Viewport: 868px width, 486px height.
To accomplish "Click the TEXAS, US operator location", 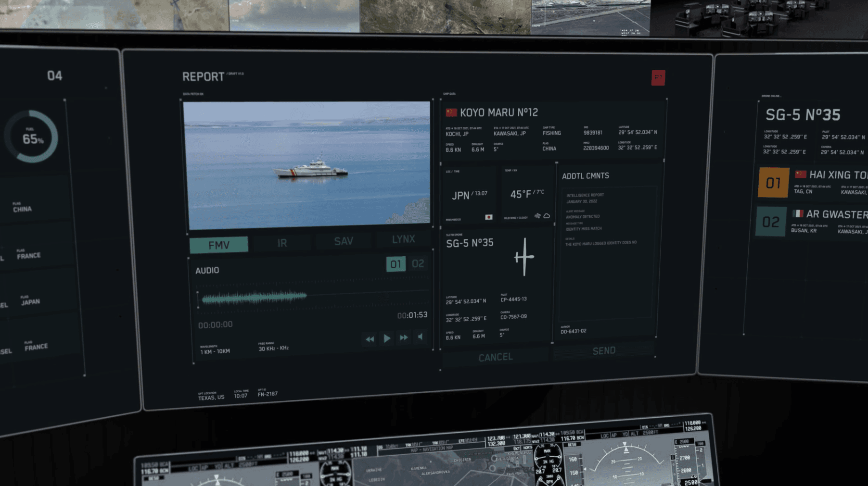I will 211,398.
